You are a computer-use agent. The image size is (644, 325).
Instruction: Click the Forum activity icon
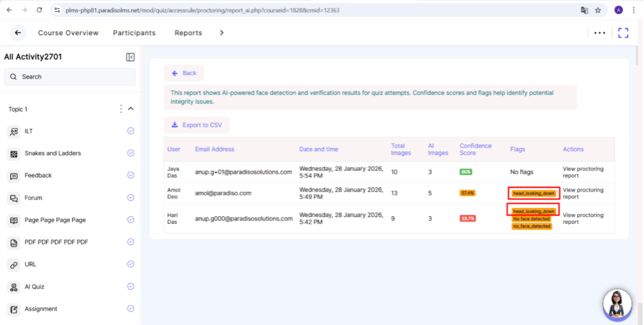pos(14,198)
